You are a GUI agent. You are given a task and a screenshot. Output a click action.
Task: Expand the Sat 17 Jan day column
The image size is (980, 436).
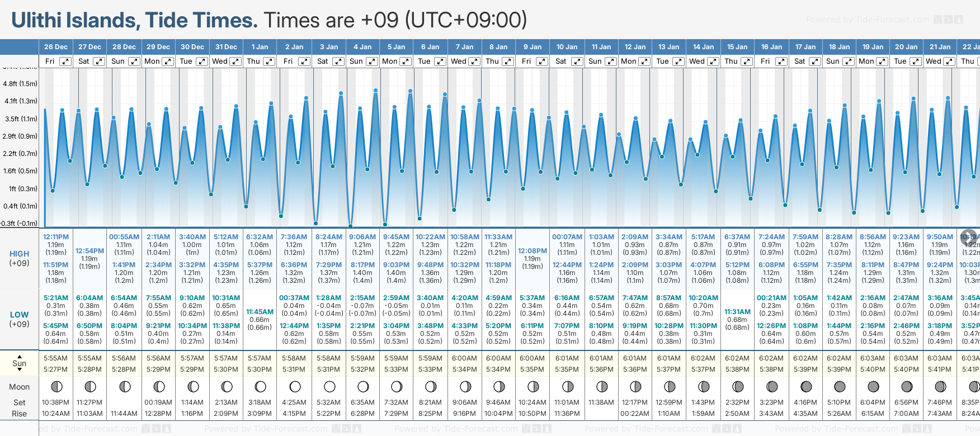pyautogui.click(x=815, y=61)
